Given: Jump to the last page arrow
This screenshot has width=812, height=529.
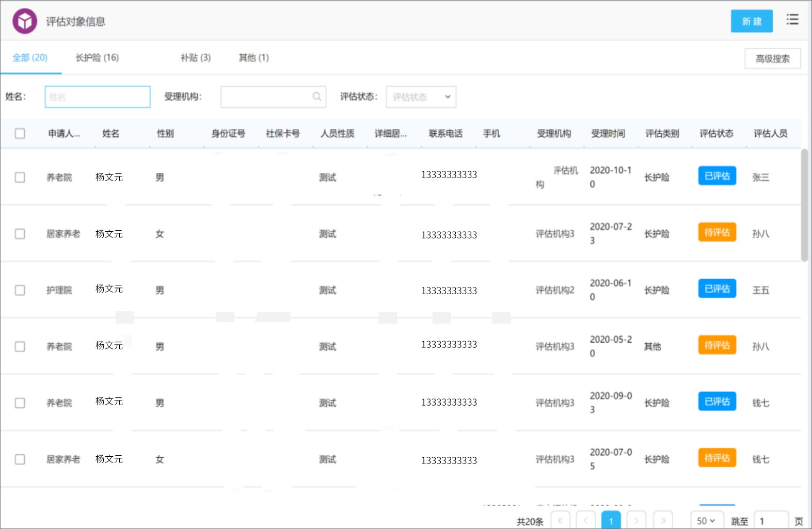Looking at the screenshot, I should click(663, 520).
